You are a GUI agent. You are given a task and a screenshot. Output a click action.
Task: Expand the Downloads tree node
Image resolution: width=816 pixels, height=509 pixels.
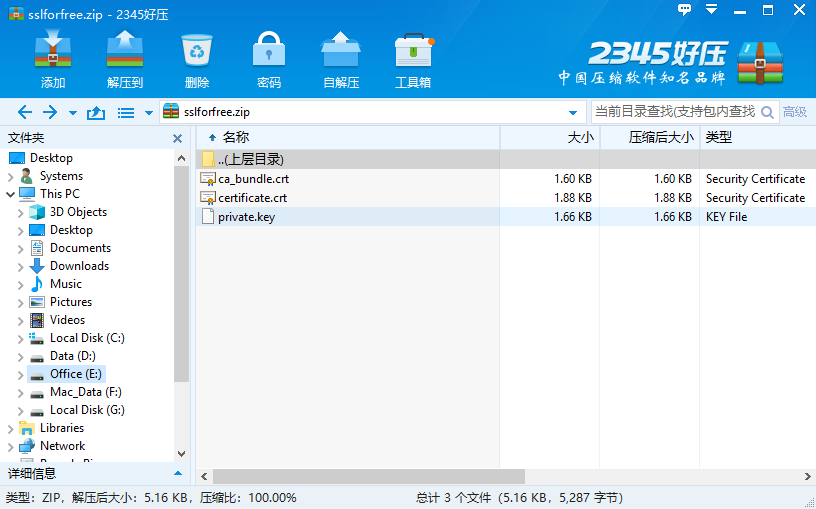[x=20, y=266]
